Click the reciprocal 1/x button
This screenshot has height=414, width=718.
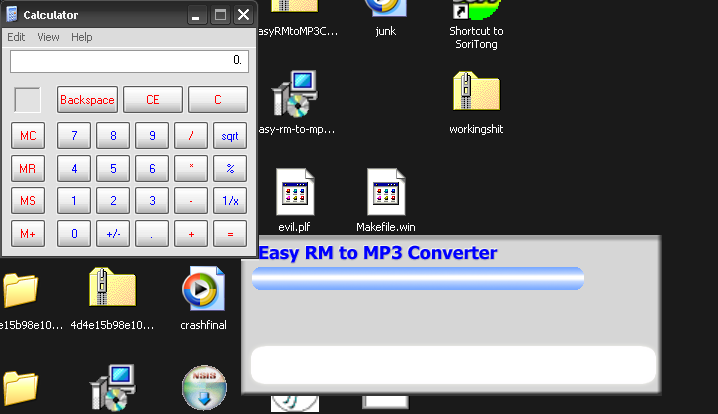[230, 201]
